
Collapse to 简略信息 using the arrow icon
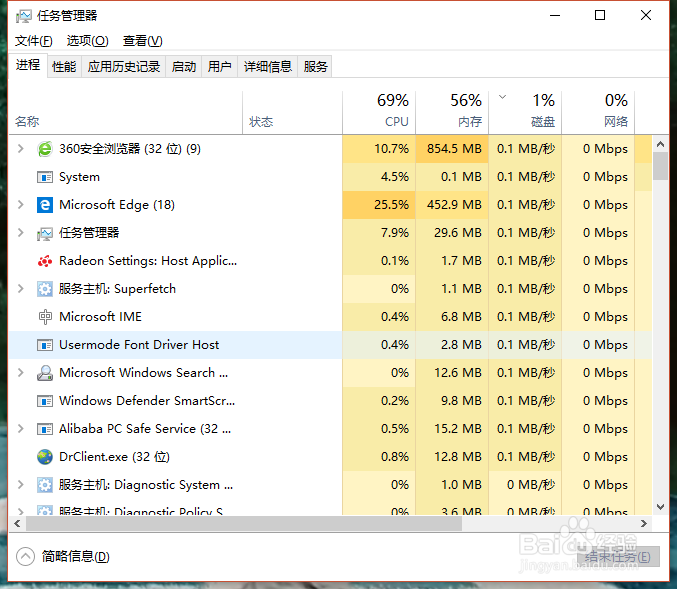click(x=25, y=557)
